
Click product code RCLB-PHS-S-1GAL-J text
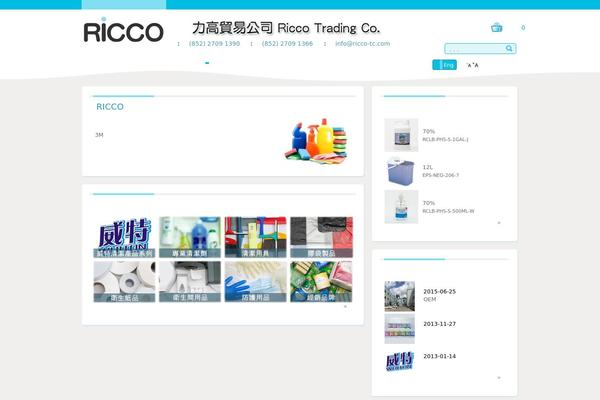(x=445, y=139)
